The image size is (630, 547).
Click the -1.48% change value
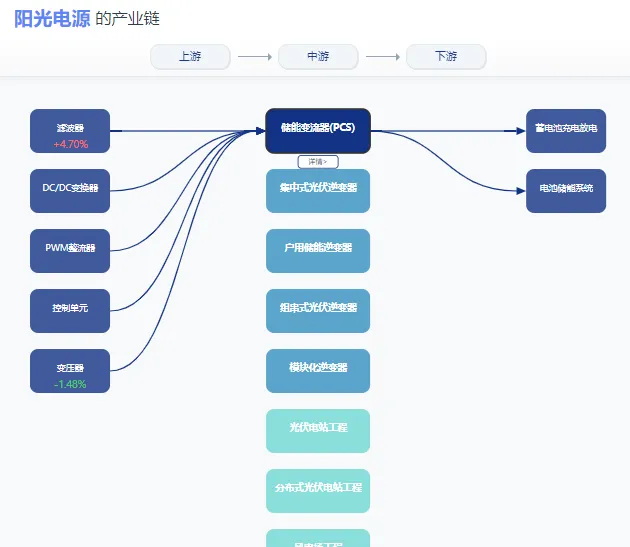click(70, 384)
